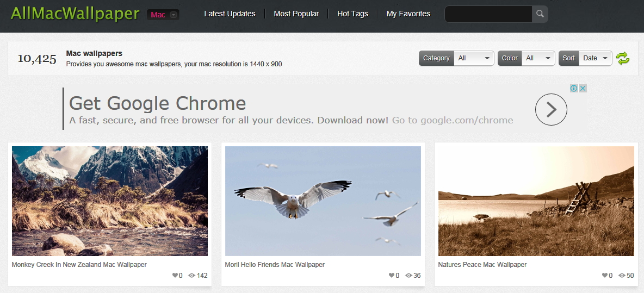Close the Google Chrome ad
This screenshot has height=293, width=644.
click(583, 88)
